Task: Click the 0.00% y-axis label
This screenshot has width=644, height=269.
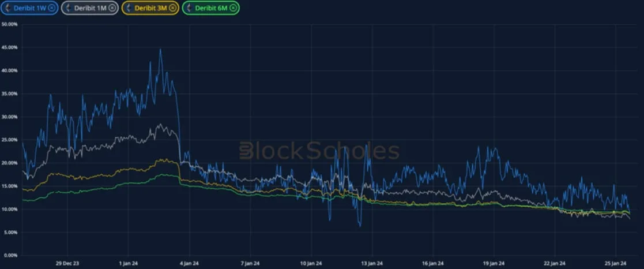Action: 10,255
